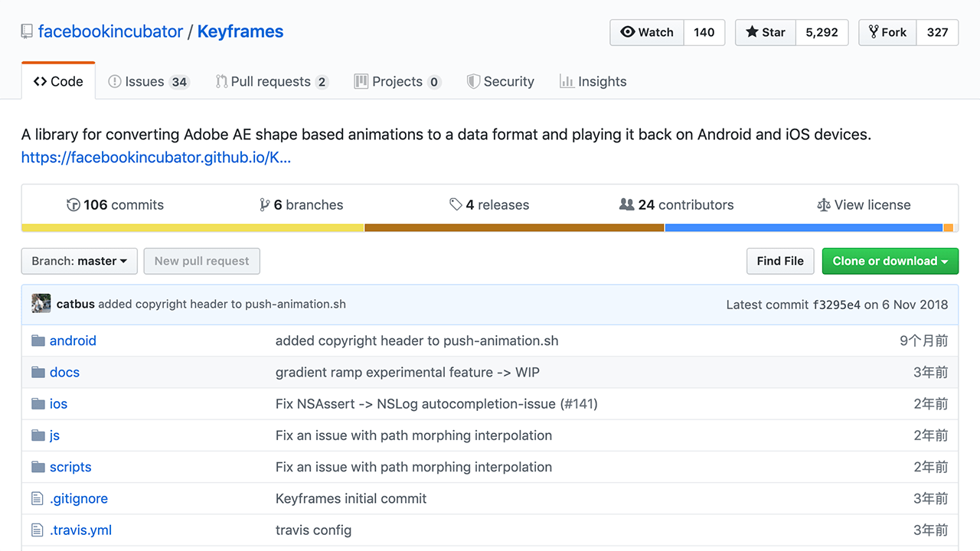The height and width of the screenshot is (551, 980).
Task: Click the contributors people icon
Action: pos(626,204)
